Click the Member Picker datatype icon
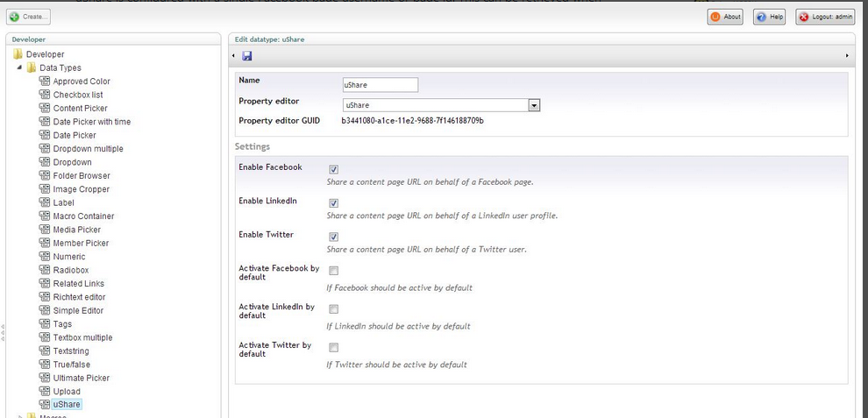Screen dimensions: 868x418 point(45,243)
